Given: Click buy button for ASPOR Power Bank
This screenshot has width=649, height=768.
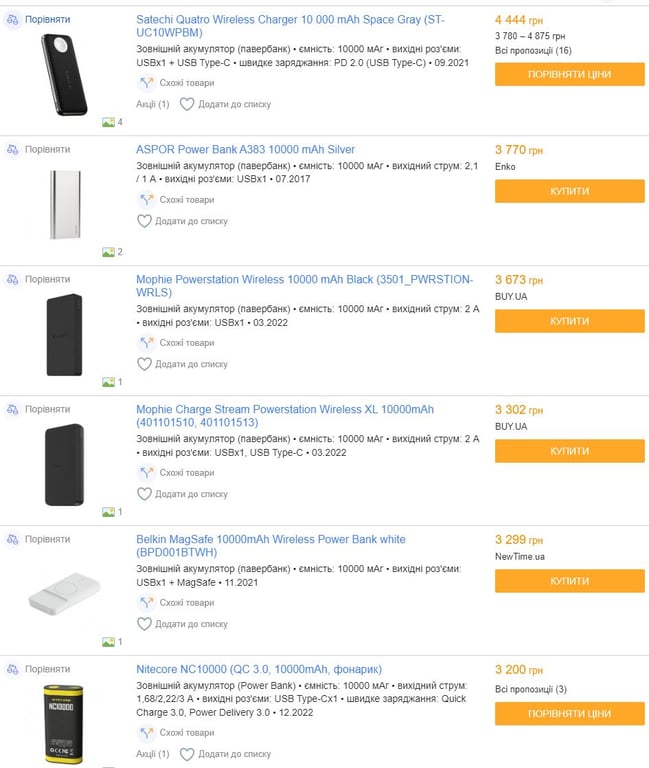Looking at the screenshot, I should [x=569, y=191].
